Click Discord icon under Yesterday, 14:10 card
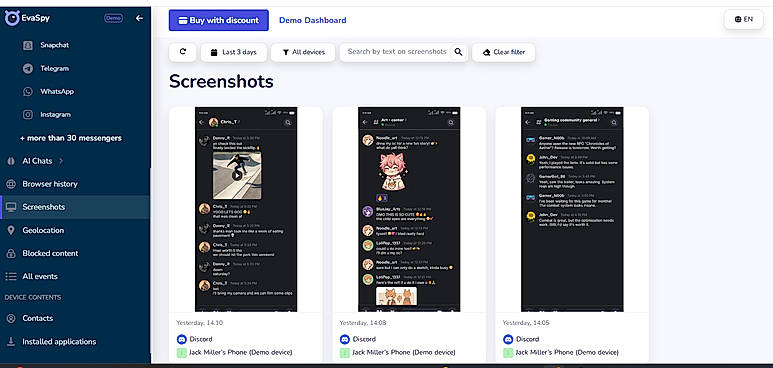773x368 pixels. (181, 339)
